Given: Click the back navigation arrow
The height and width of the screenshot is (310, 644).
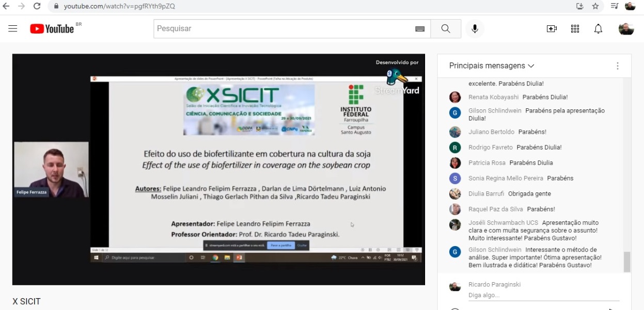Looking at the screenshot, I should click(6, 7).
